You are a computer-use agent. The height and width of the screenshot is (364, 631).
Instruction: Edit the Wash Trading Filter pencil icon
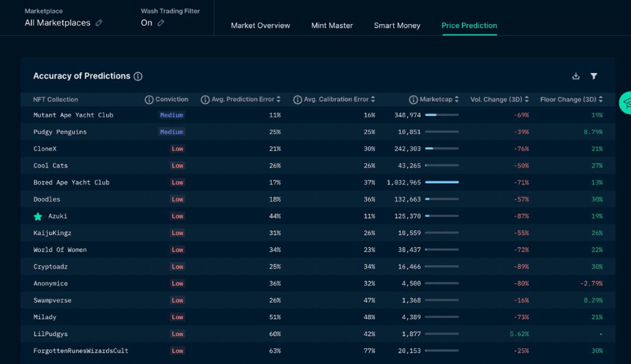click(161, 23)
